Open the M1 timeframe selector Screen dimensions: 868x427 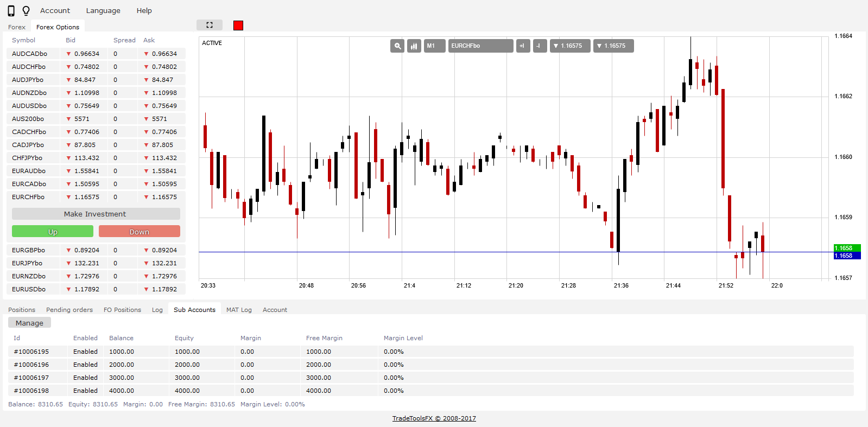coord(434,46)
